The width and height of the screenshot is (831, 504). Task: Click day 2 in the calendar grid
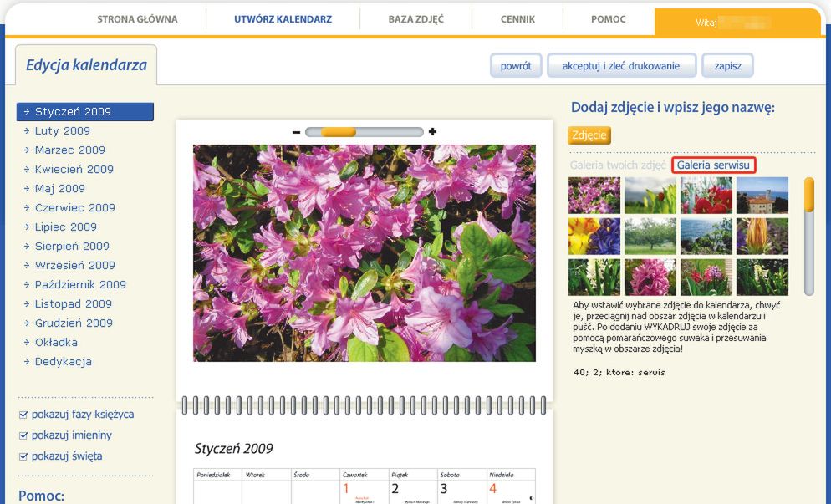395,489
